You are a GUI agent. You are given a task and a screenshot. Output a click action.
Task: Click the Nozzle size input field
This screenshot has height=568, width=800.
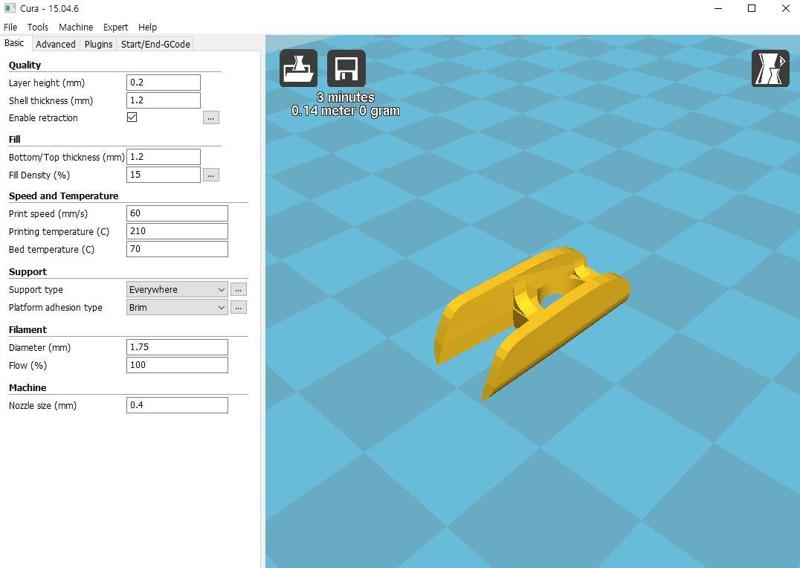point(177,405)
